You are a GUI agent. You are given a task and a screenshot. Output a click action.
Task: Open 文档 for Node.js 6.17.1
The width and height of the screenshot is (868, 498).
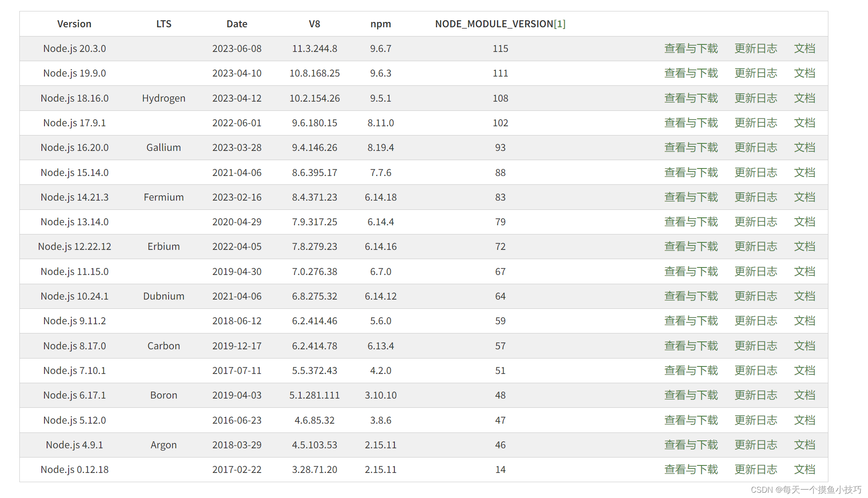pyautogui.click(x=805, y=395)
